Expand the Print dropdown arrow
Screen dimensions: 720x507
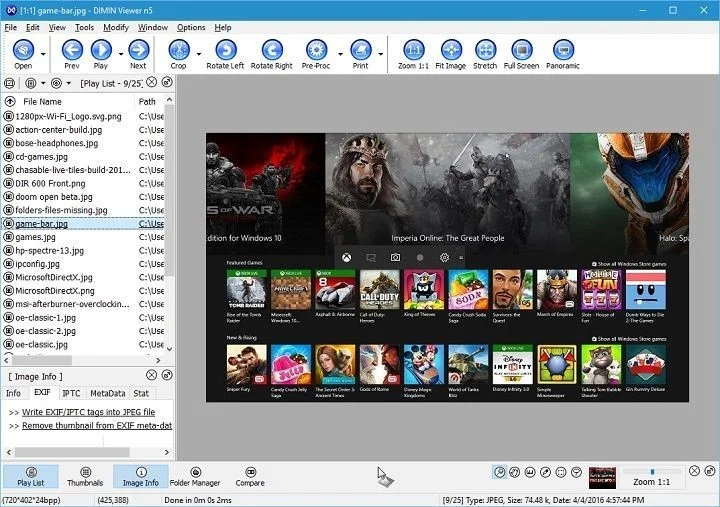[381, 54]
